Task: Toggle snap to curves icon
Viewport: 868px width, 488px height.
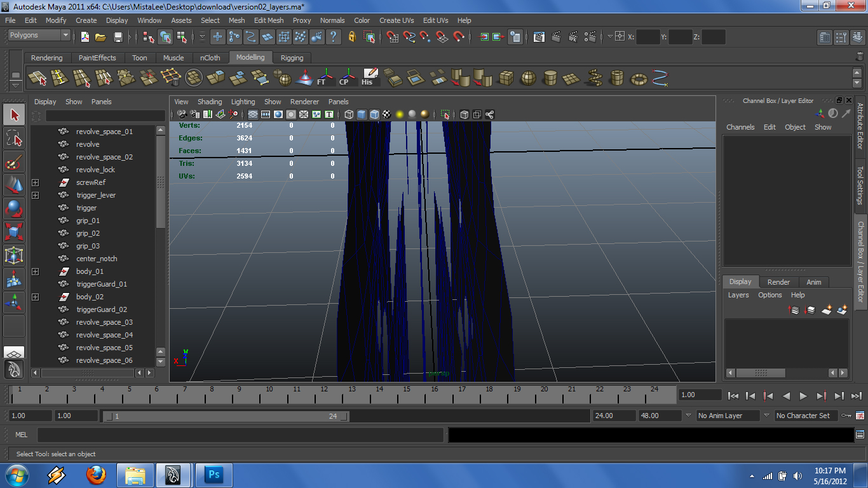Action: 409,37
